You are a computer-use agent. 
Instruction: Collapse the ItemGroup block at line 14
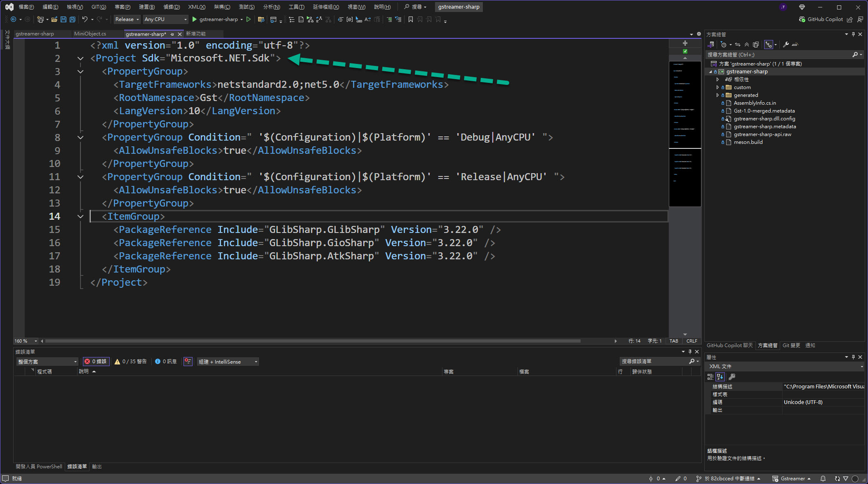pyautogui.click(x=80, y=216)
